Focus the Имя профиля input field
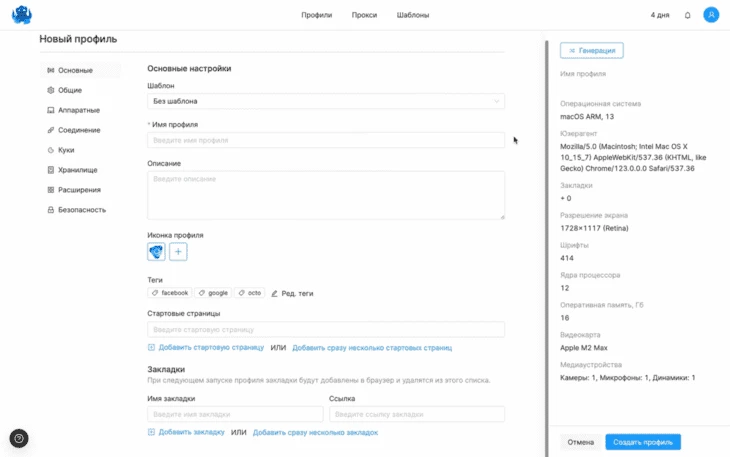The height and width of the screenshot is (457, 730). coord(326,140)
